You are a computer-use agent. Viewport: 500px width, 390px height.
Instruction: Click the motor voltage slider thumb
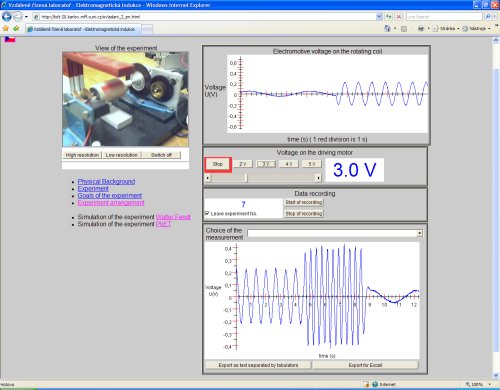(246, 178)
